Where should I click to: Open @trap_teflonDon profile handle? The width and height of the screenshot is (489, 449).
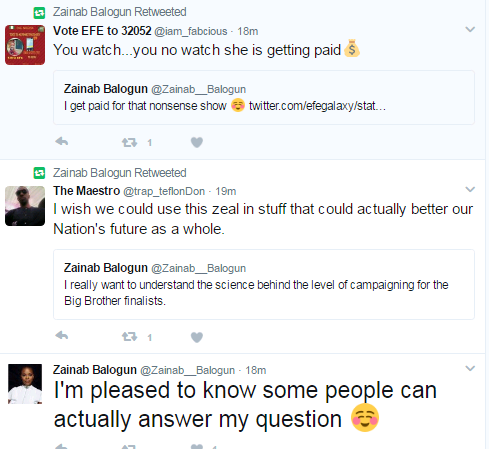tap(164, 191)
